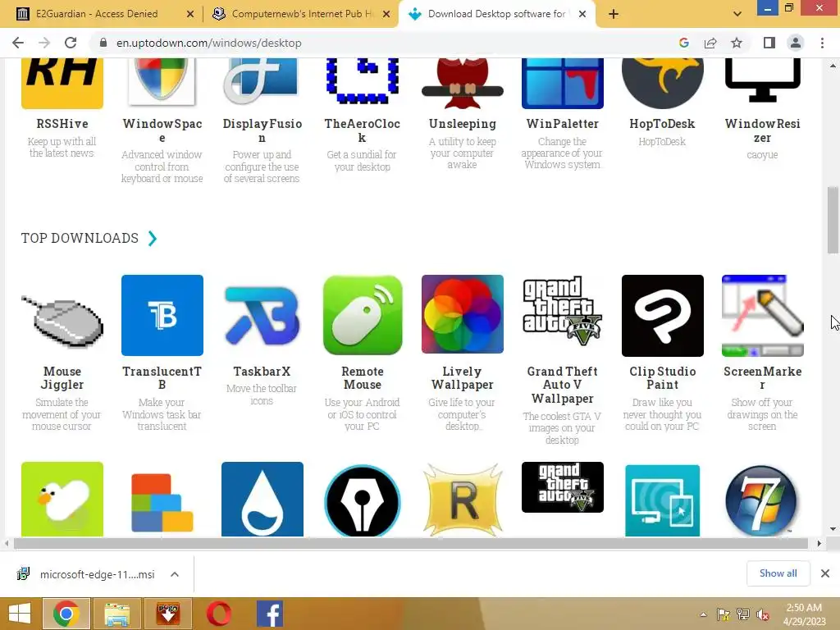The width and height of the screenshot is (840, 630).
Task: Click the HopToDesk kangaroo icon
Action: pyautogui.click(x=663, y=83)
